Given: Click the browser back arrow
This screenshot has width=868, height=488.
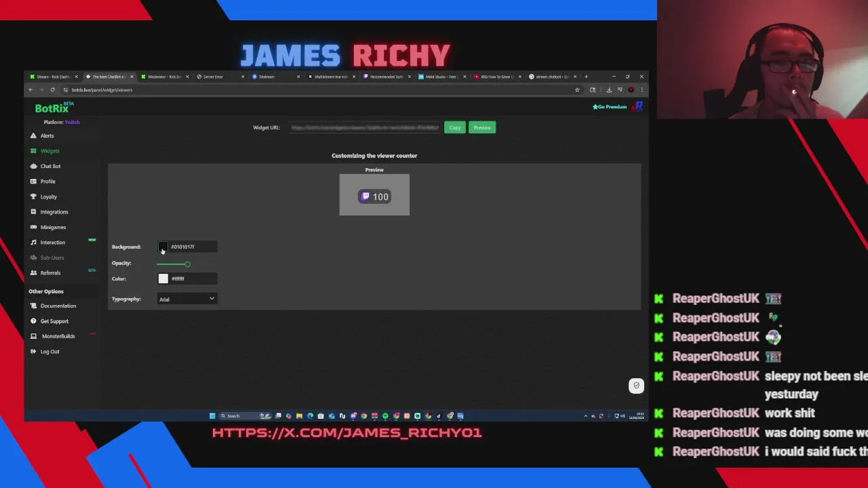Looking at the screenshot, I should click(x=31, y=90).
